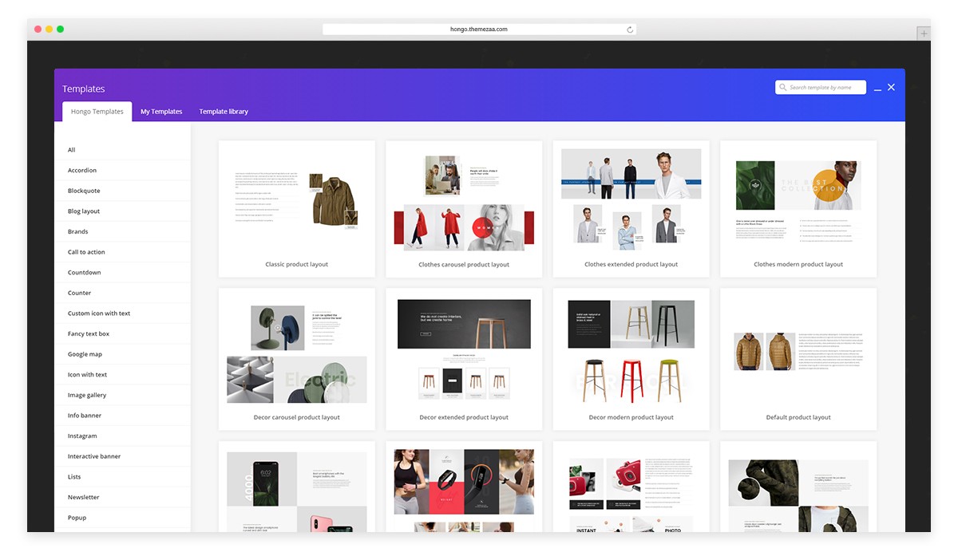Select Google map category
The width and height of the screenshot is (958, 560).
click(x=122, y=354)
